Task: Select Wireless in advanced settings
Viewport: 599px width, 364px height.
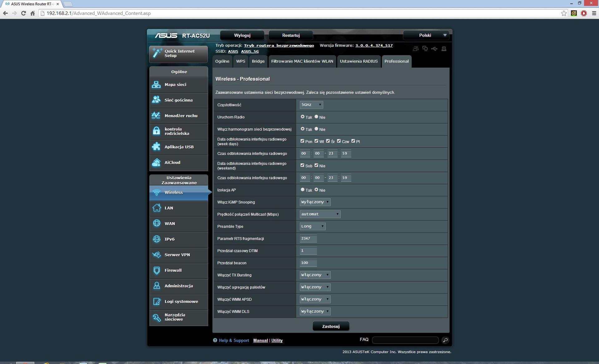Action: pos(178,193)
